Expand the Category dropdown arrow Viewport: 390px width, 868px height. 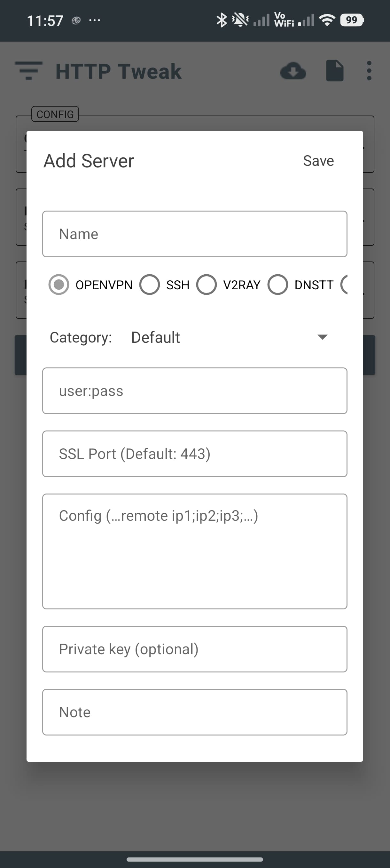tap(322, 337)
